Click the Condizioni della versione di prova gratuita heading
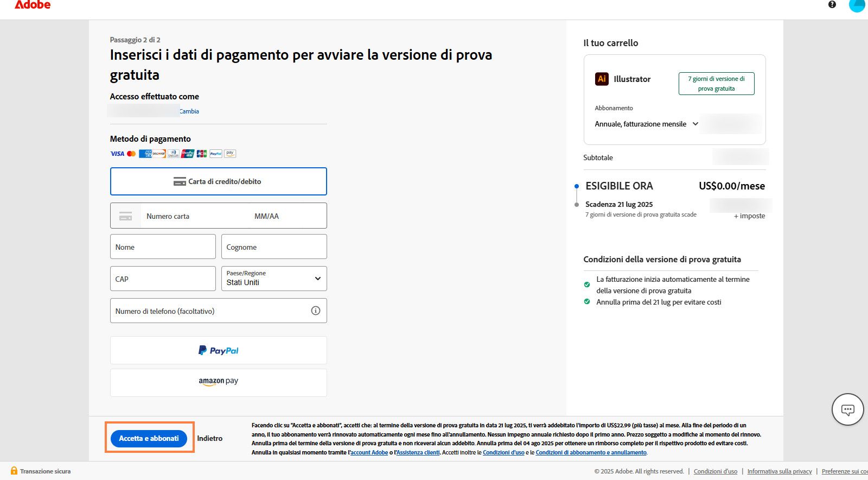Image resolution: width=868 pixels, height=480 pixels. click(x=662, y=259)
